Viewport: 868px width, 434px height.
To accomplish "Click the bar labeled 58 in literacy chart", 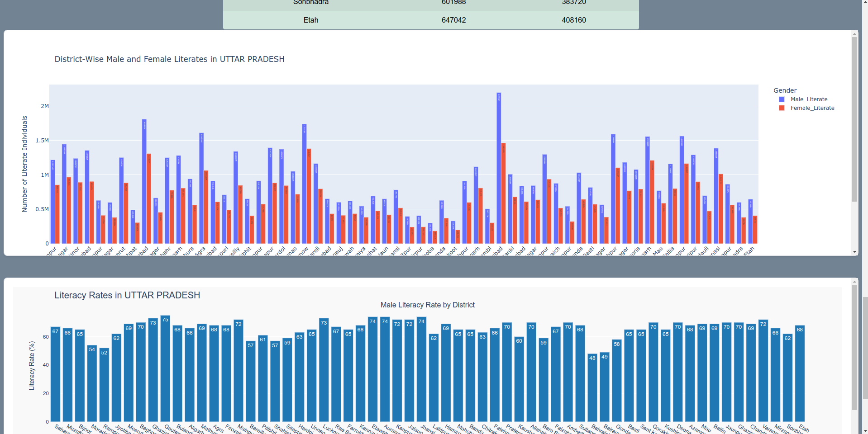I will tap(617, 381).
